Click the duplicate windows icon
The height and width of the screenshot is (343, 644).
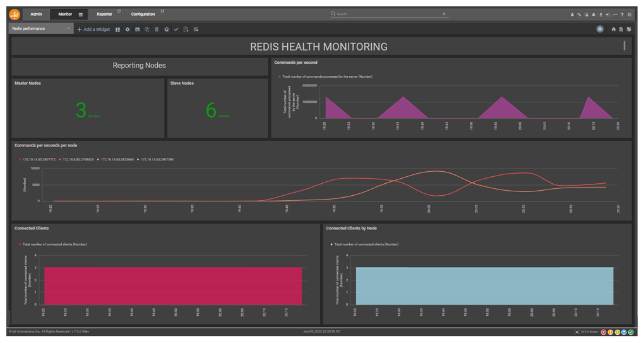coord(629,30)
